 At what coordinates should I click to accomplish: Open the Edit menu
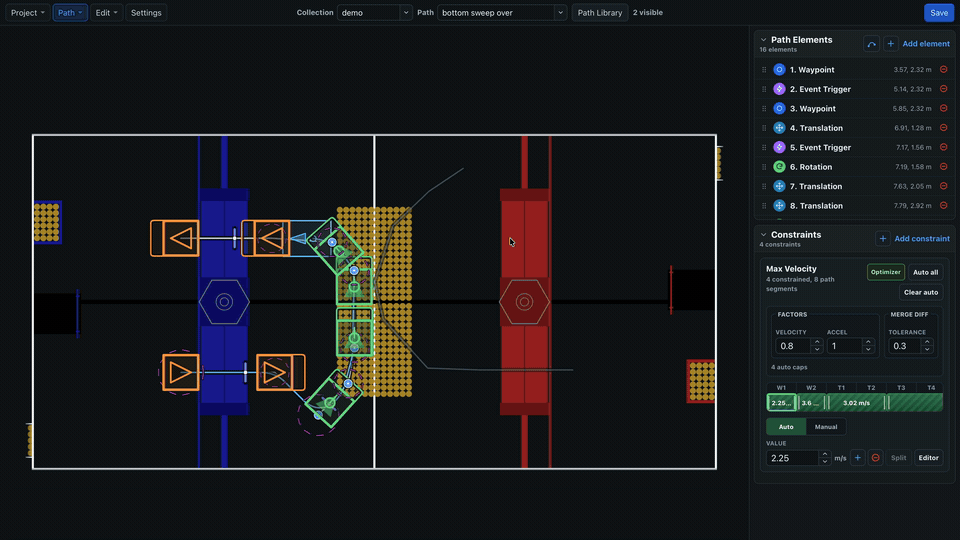(107, 12)
